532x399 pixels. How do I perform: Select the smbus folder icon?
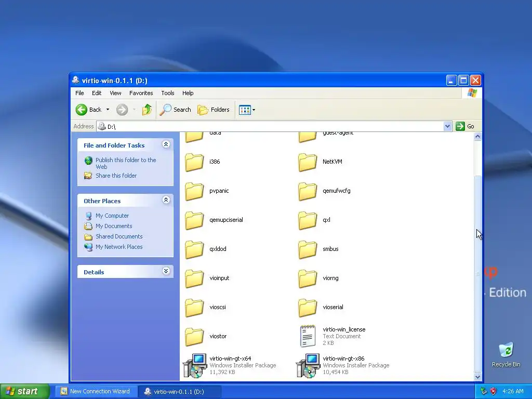[308, 249]
